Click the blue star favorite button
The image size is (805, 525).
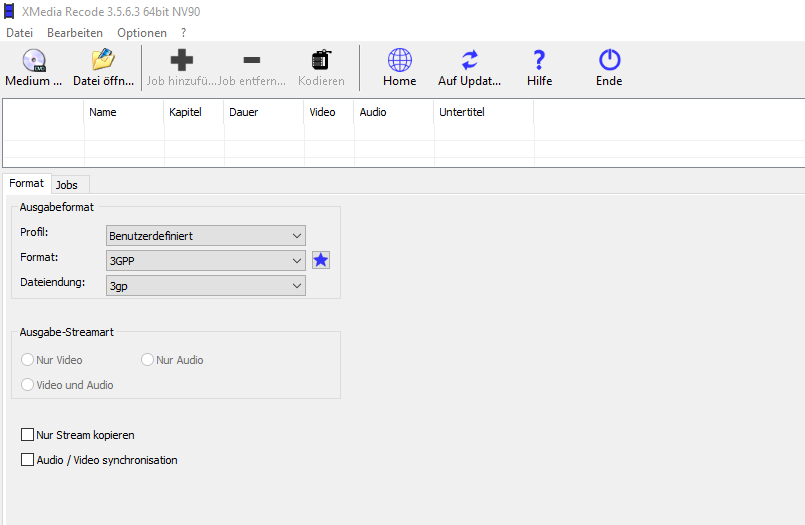tap(321, 260)
